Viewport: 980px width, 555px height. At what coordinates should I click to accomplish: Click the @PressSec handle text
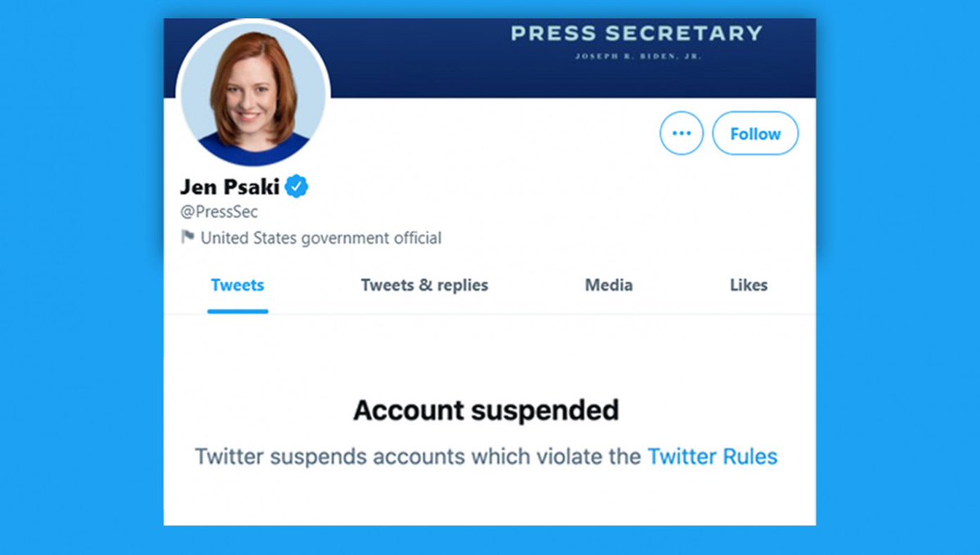pos(219,212)
